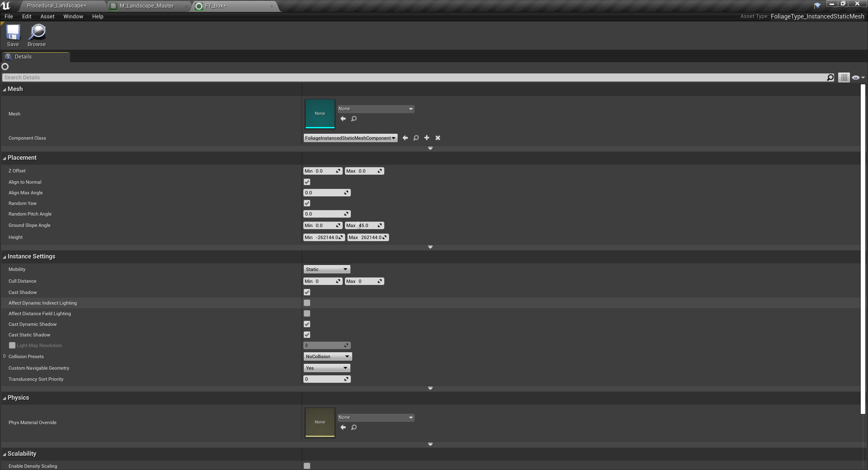Viewport: 868px width, 470px height.
Task: Open the Asset menu
Action: [47, 16]
